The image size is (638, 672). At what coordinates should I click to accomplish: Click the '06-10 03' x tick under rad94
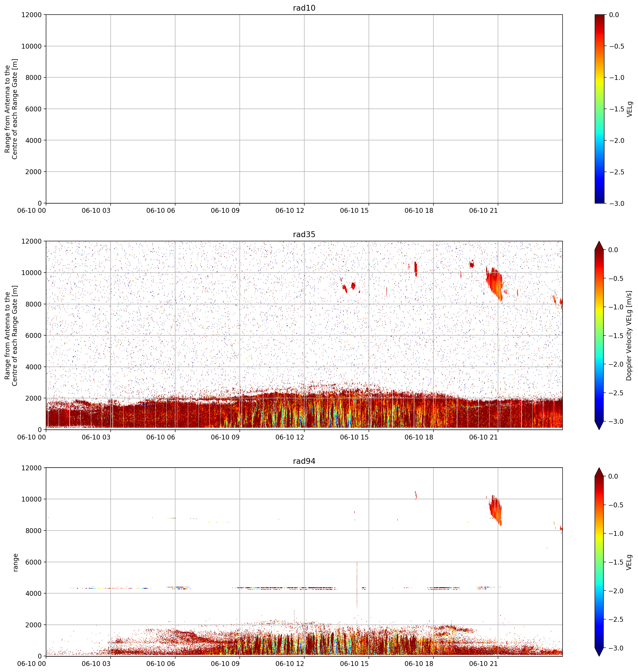tap(96, 664)
